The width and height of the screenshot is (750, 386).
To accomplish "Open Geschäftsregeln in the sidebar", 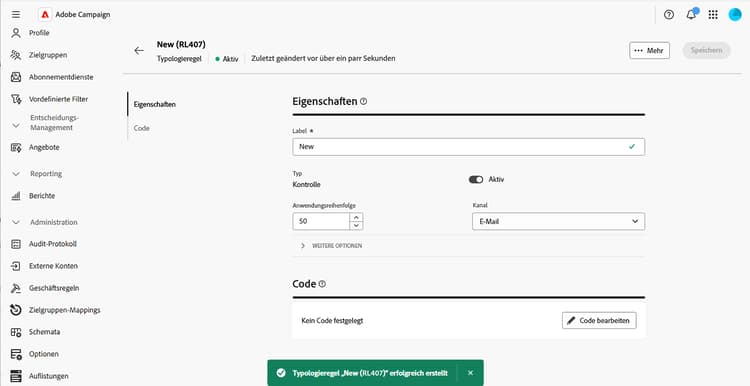I will [x=54, y=288].
